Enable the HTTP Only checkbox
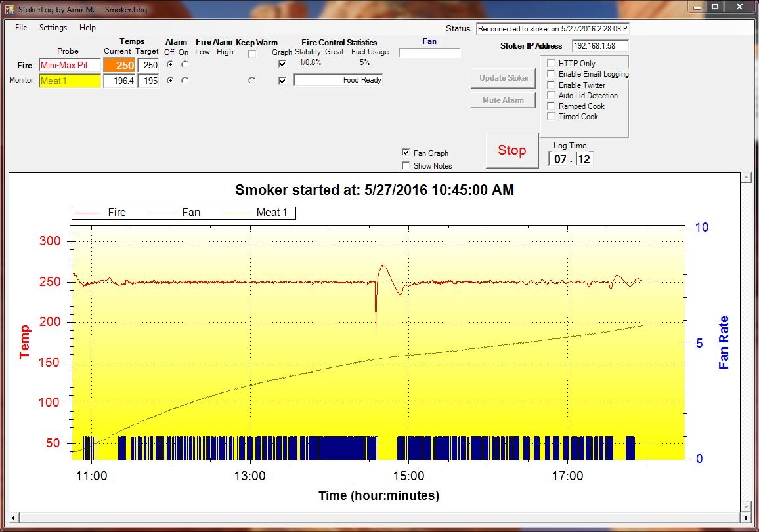Image resolution: width=759 pixels, height=532 pixels. [551, 64]
